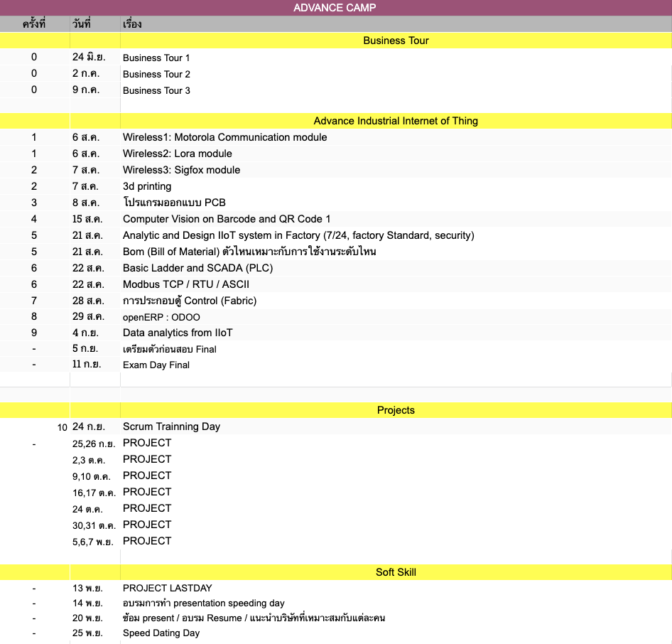Click the Business Tour section header

[396, 41]
